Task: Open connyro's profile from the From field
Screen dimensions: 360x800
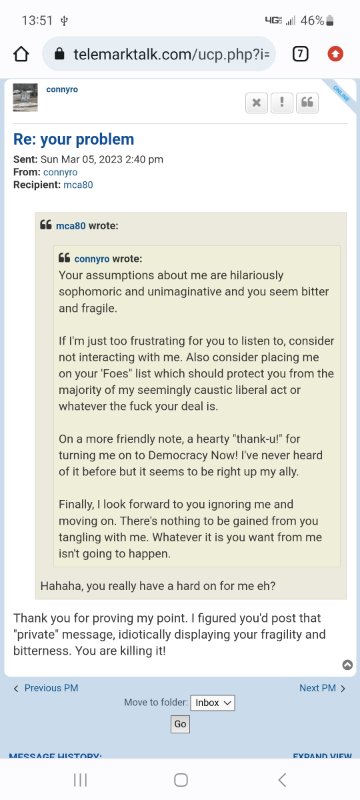Action: [x=60, y=172]
